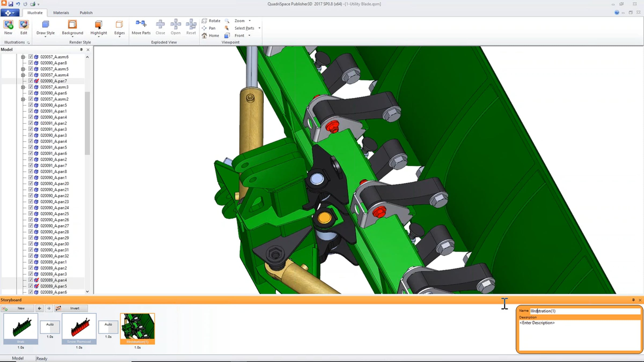644x362 pixels.
Task: Click the New button in Storyboard
Action: 18,308
